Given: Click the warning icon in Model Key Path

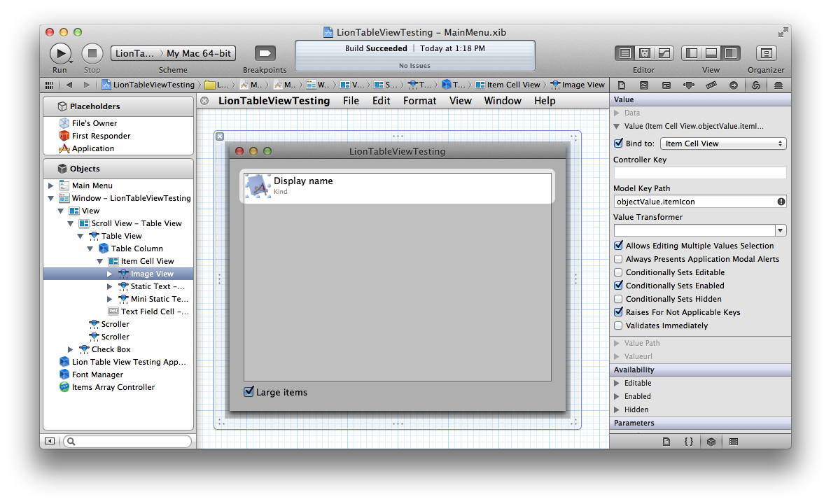Looking at the screenshot, I should tap(781, 202).
